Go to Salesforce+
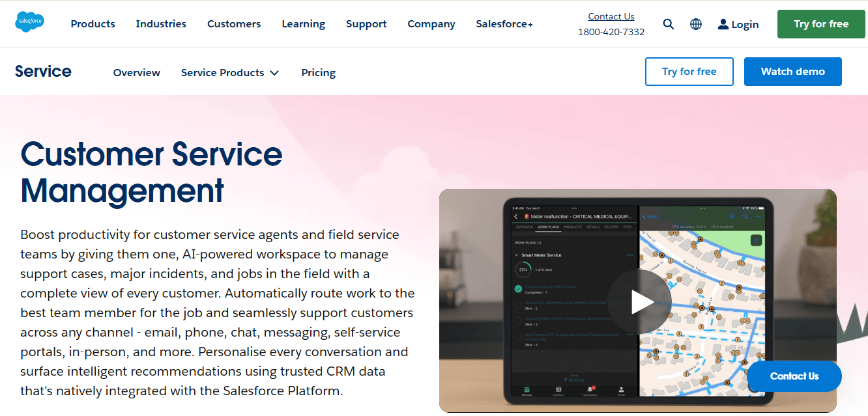The width and height of the screenshot is (868, 416). (504, 24)
